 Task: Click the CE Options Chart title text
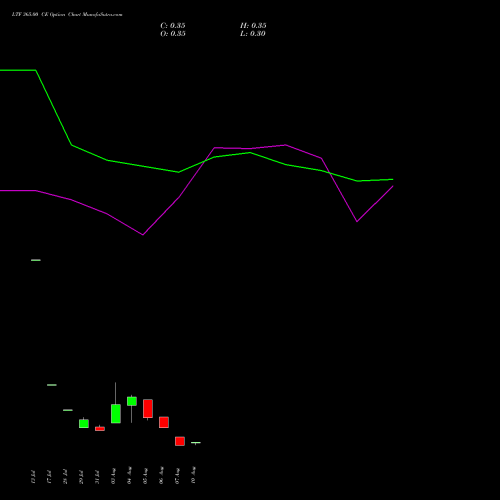coord(67,15)
